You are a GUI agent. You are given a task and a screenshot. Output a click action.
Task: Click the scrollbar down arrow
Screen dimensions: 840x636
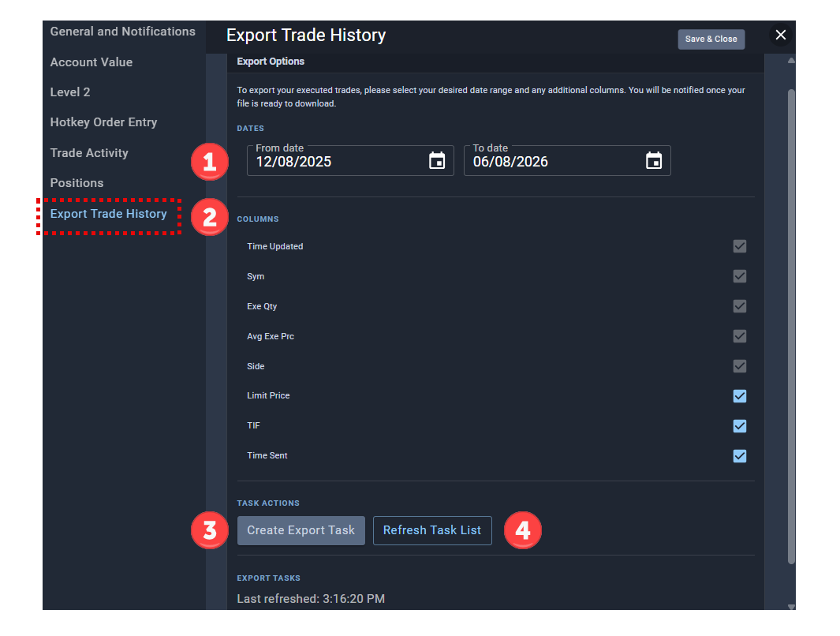(791, 607)
